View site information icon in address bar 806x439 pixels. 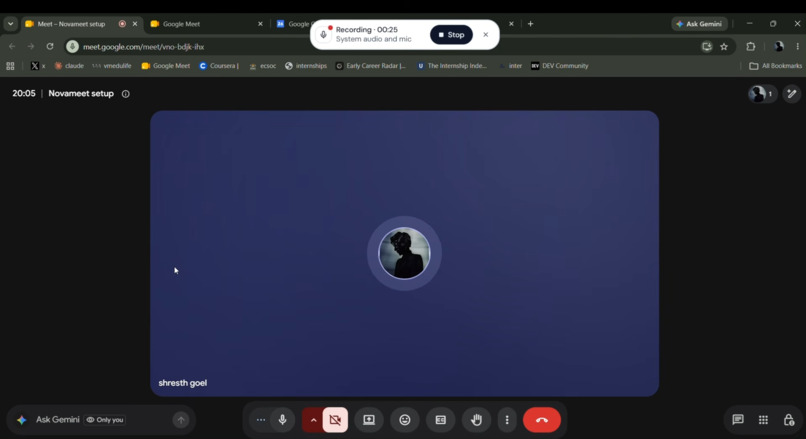72,46
